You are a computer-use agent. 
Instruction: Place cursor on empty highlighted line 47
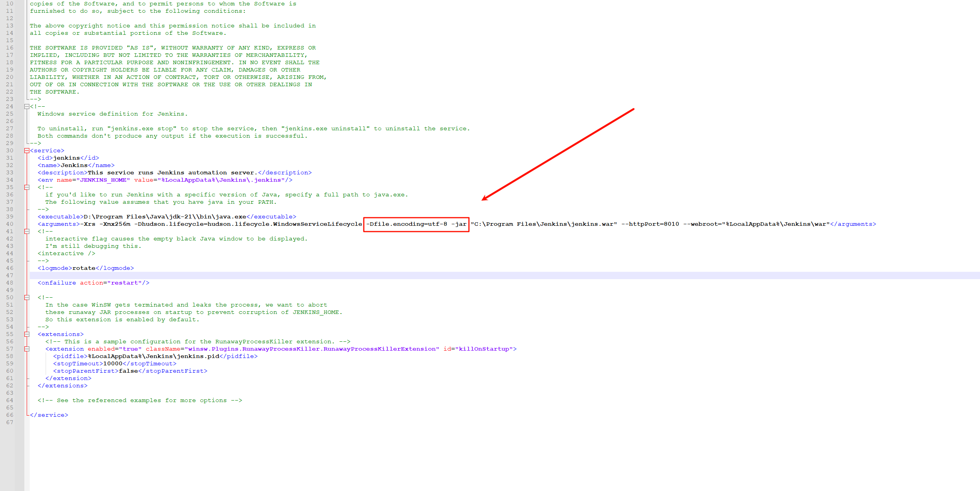(504, 276)
